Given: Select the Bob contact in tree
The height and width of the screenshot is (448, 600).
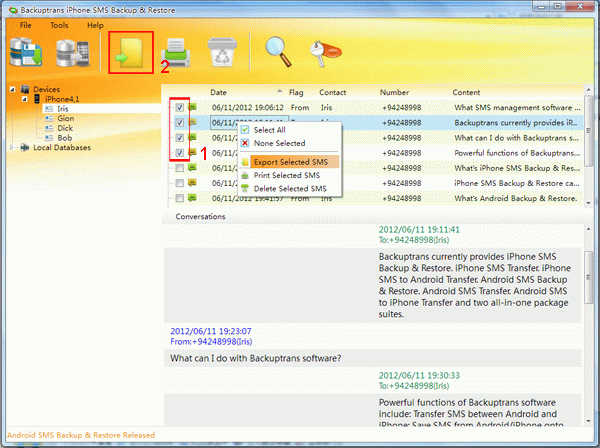Looking at the screenshot, I should [x=65, y=138].
